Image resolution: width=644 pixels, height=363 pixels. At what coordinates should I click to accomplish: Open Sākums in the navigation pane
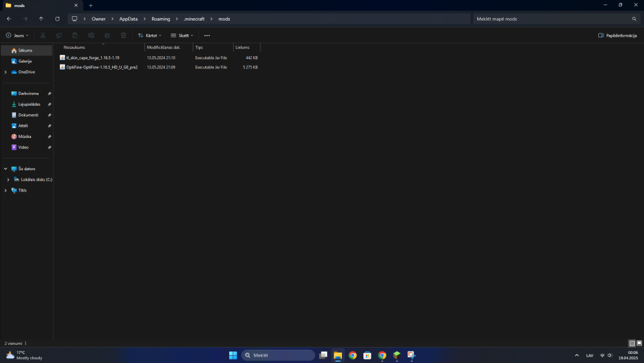[x=26, y=50]
